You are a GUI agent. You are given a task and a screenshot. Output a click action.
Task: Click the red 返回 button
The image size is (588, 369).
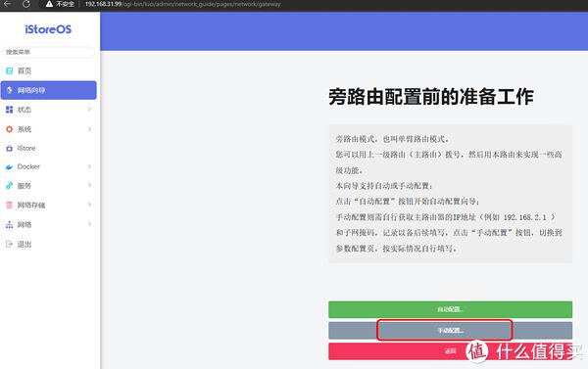point(451,351)
